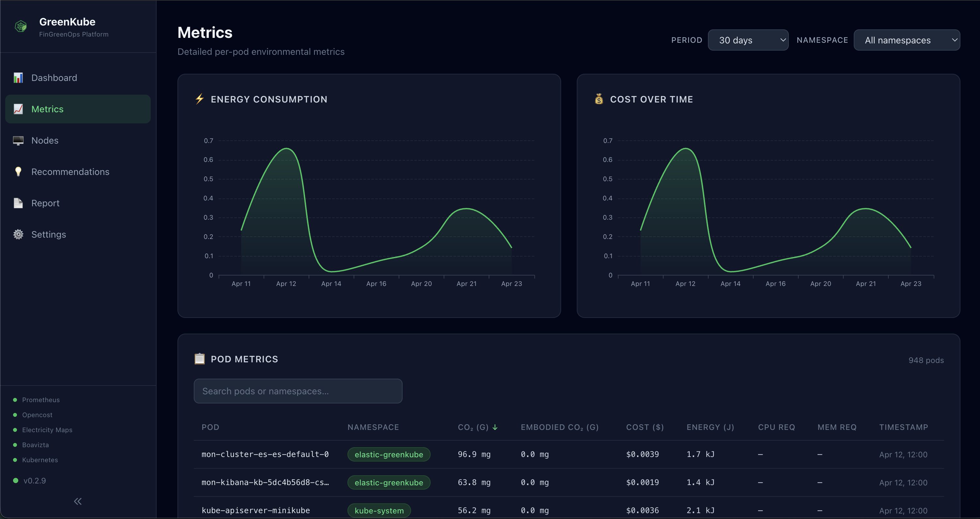
Task: Focus the Search pods or namespaces field
Action: pyautogui.click(x=298, y=391)
